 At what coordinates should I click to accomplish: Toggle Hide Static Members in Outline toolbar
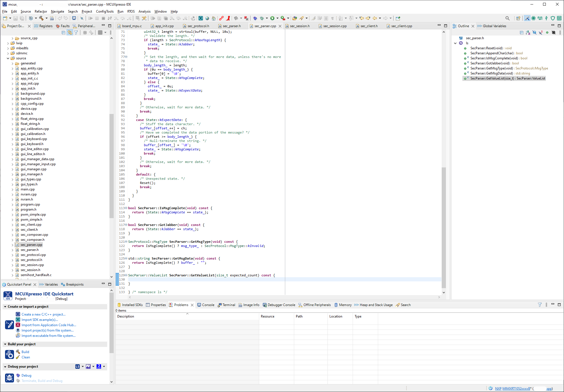[541, 32]
